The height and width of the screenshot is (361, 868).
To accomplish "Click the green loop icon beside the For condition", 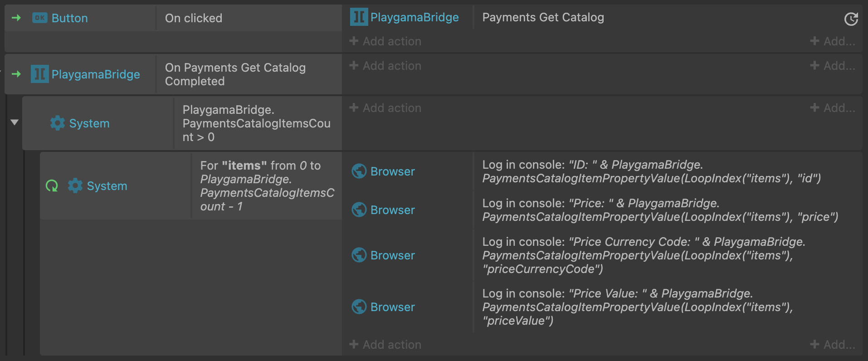I will tap(52, 185).
